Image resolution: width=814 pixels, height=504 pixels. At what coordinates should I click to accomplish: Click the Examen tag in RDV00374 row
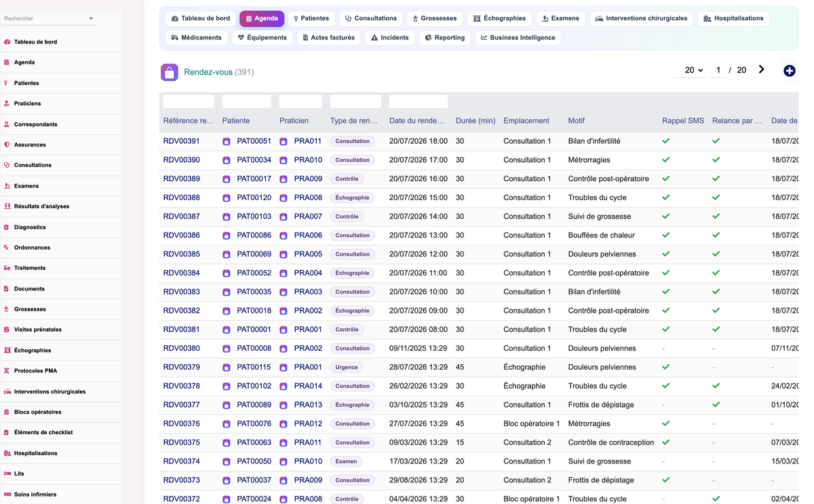pyautogui.click(x=346, y=461)
